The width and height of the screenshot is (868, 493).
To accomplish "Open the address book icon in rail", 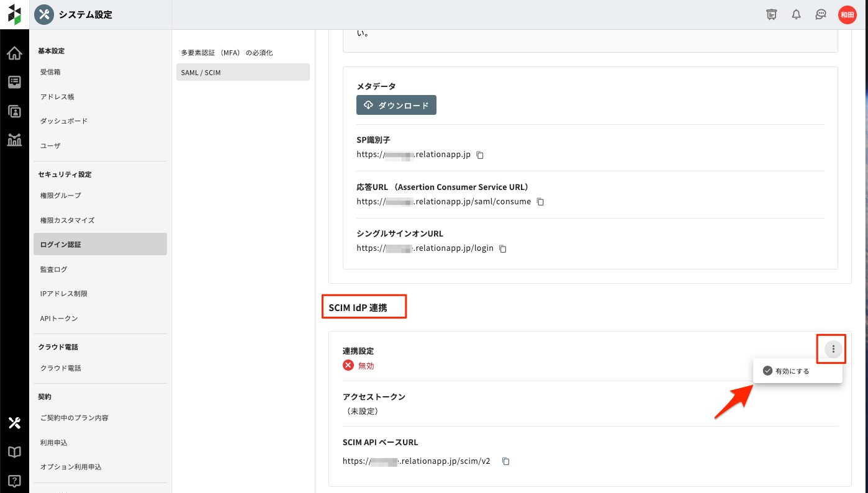I will coord(14,111).
